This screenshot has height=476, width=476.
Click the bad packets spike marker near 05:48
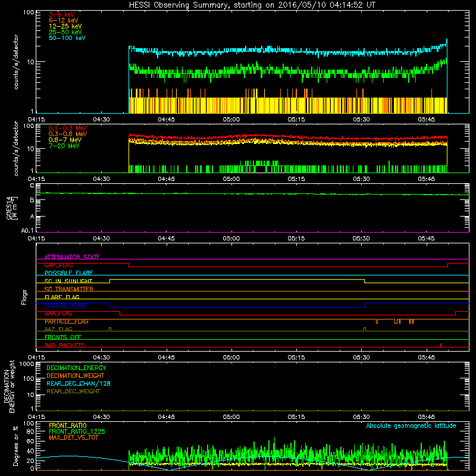pos(441,345)
